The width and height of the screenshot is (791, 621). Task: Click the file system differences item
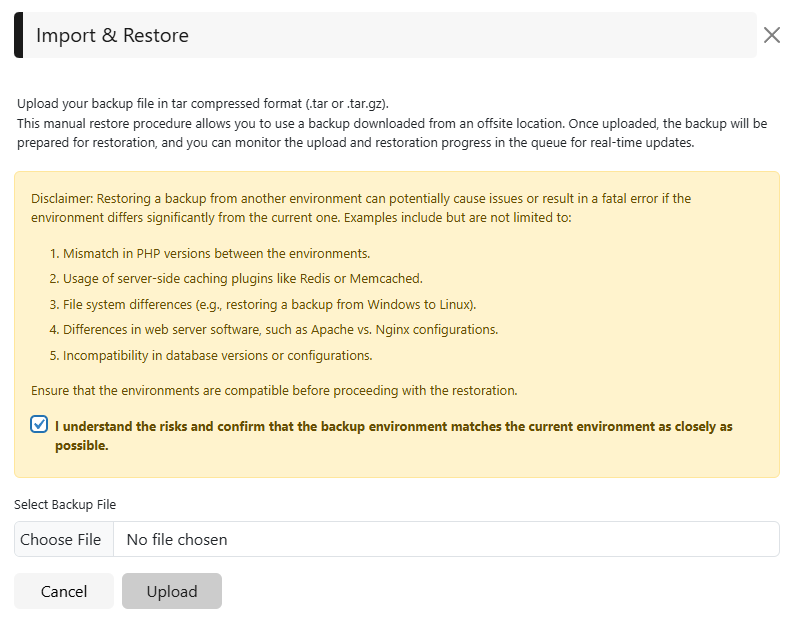[261, 304]
